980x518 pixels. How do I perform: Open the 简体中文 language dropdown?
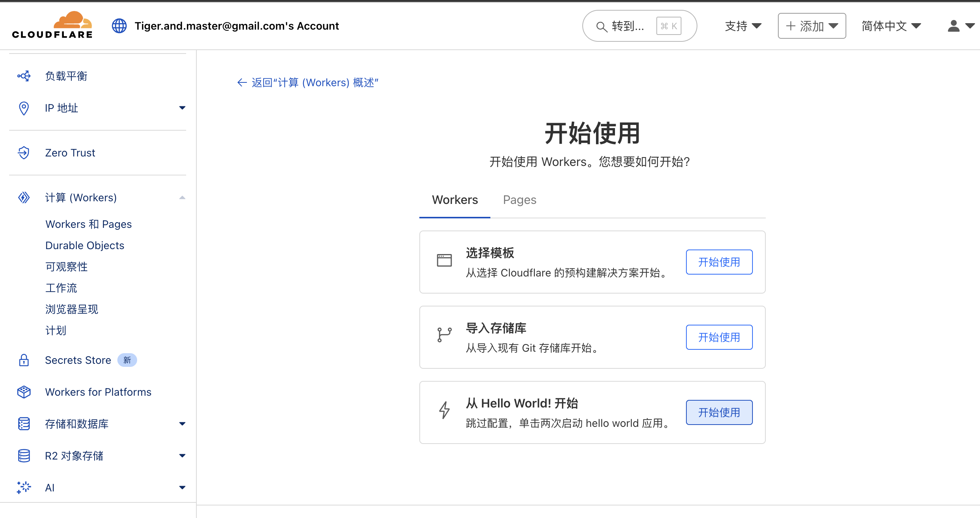click(891, 26)
